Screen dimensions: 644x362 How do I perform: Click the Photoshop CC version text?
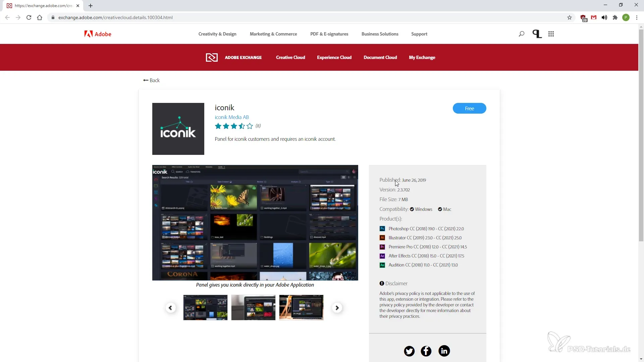tap(426, 229)
